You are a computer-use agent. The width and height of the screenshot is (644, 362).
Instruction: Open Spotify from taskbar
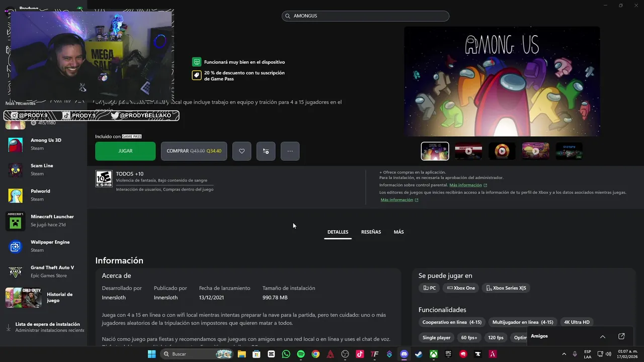point(301,354)
